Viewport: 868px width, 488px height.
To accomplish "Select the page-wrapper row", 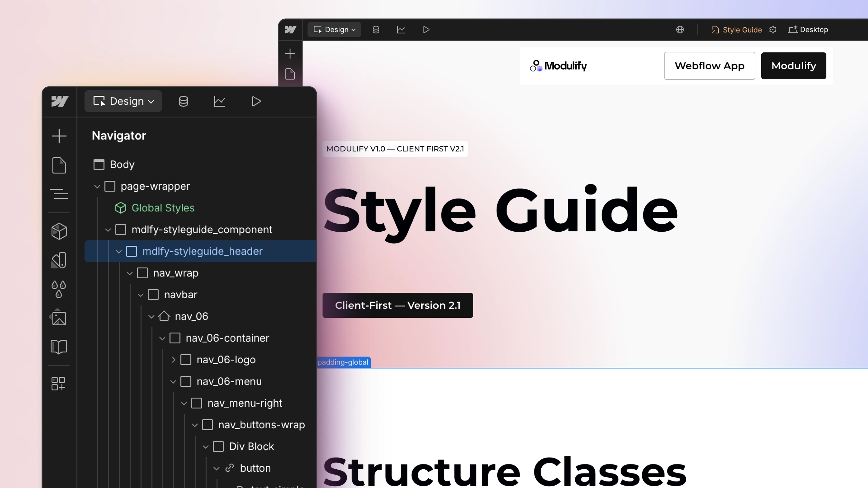I will (x=200, y=186).
